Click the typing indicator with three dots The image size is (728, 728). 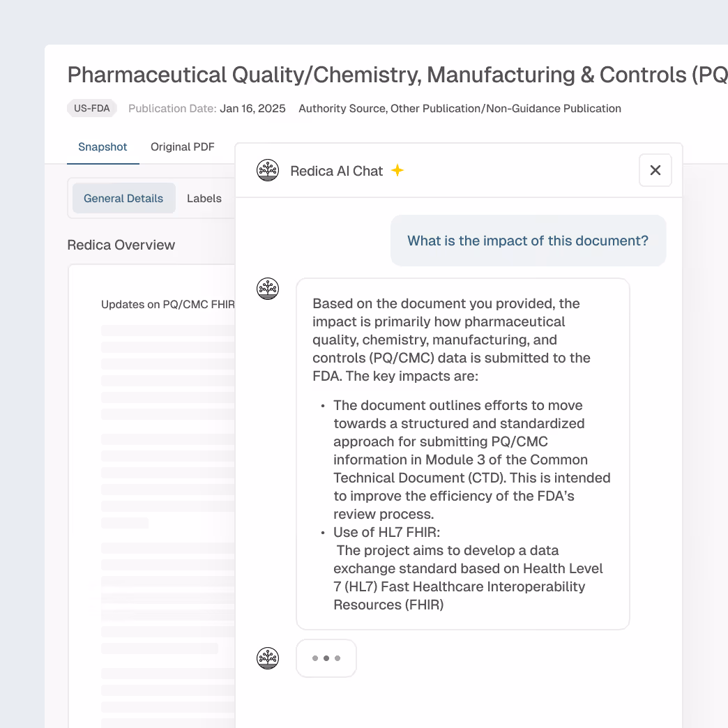pos(326,657)
